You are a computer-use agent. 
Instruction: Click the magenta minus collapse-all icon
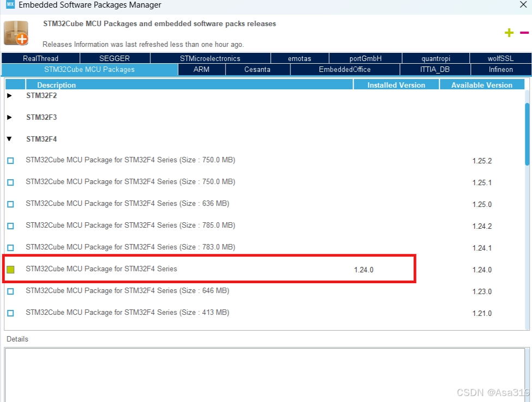tap(524, 33)
